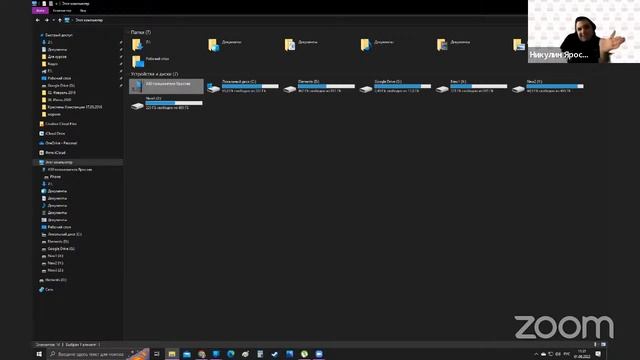Open pinned Видео folder in sidebar

click(52, 64)
